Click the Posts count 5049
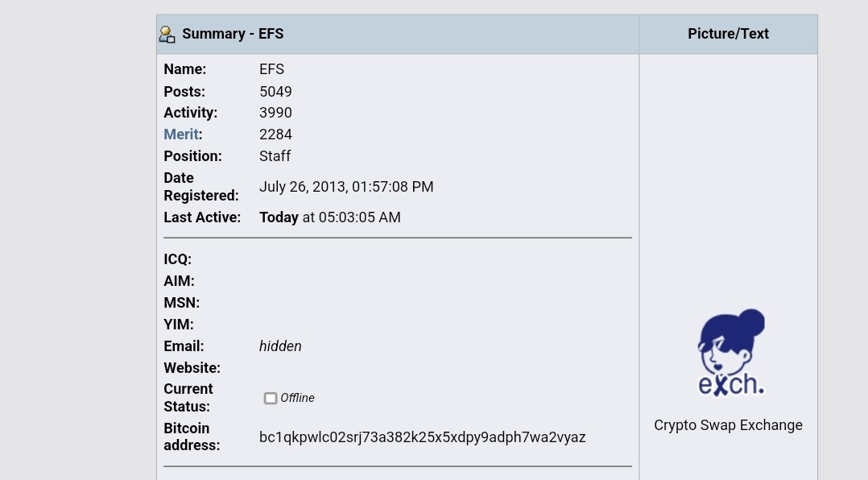The image size is (868, 480). click(x=275, y=91)
